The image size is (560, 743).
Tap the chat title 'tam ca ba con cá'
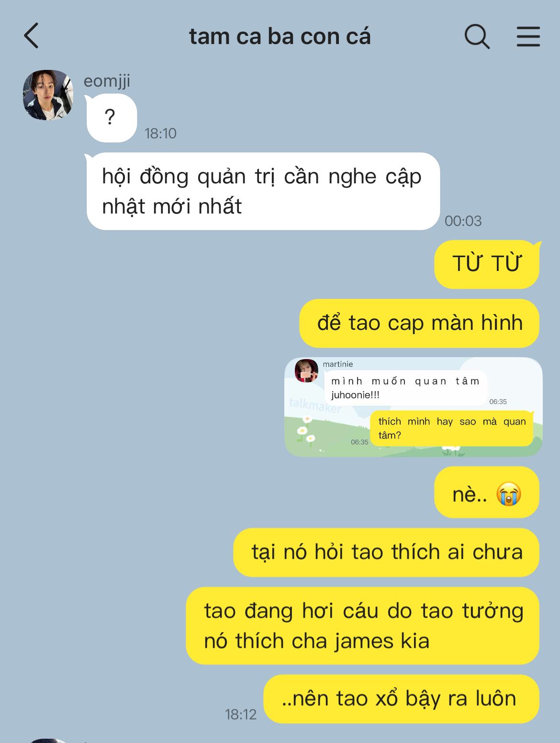[280, 36]
